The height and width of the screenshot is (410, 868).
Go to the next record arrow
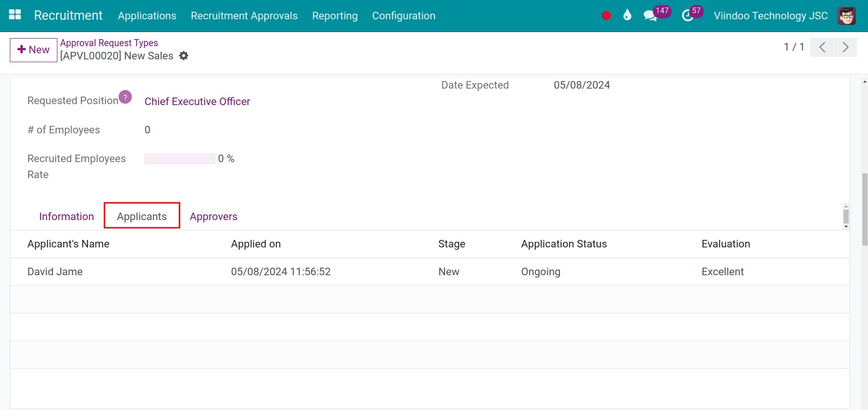(845, 47)
